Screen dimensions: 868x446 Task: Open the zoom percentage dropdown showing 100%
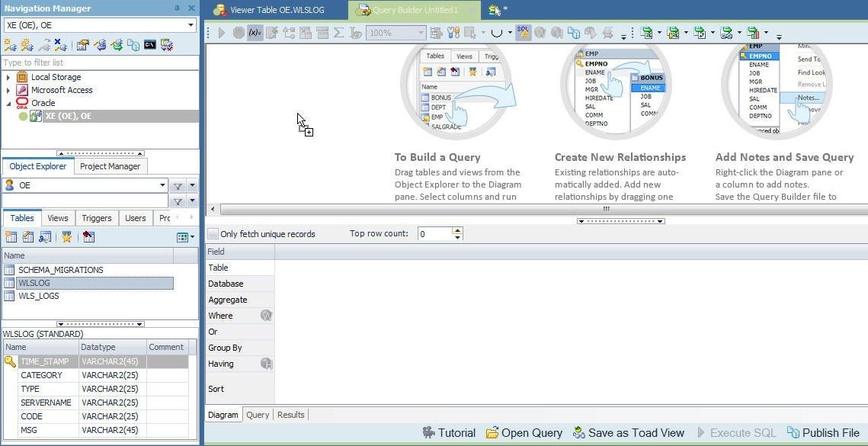pyautogui.click(x=421, y=32)
